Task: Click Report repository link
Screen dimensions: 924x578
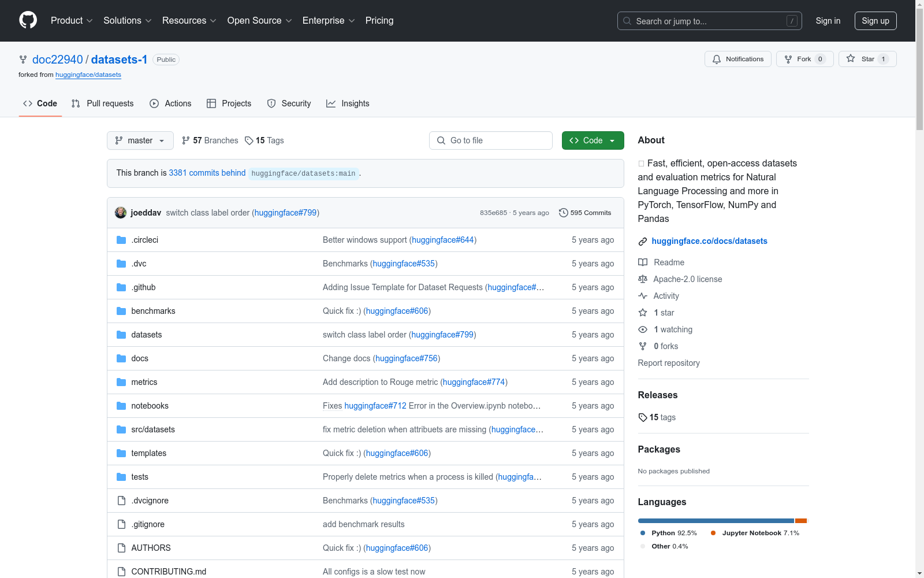Action: tap(669, 363)
